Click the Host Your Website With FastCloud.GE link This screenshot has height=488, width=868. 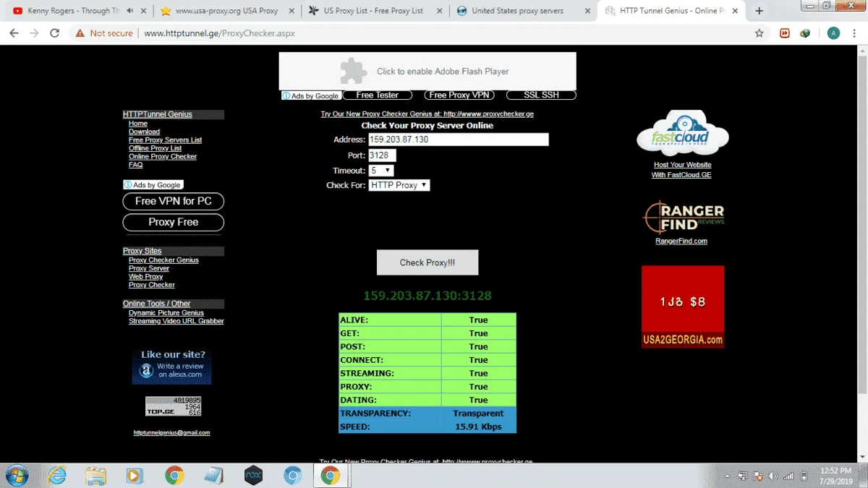pyautogui.click(x=682, y=170)
